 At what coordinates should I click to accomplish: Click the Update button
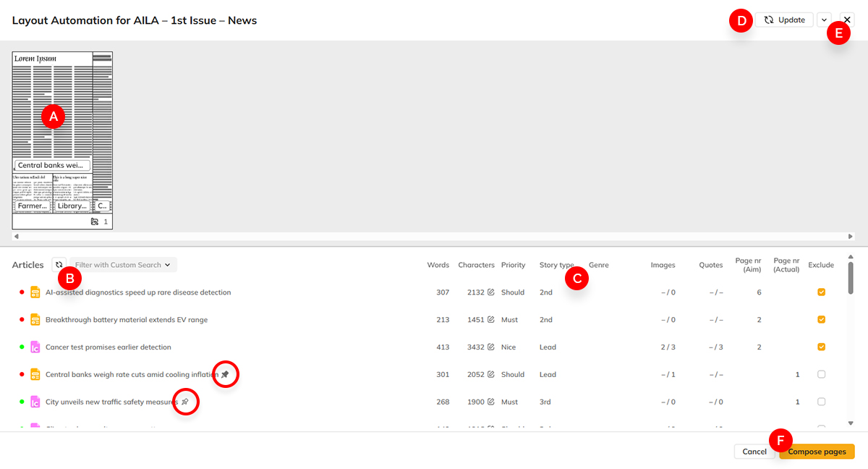point(785,20)
